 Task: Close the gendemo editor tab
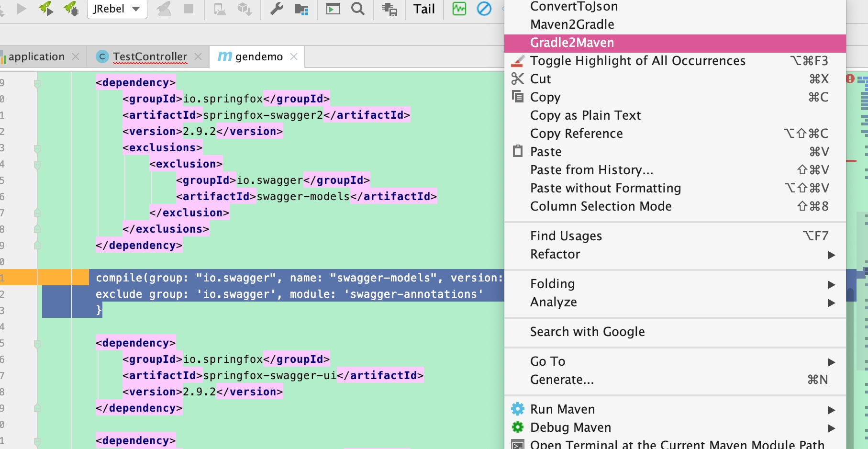pos(294,56)
